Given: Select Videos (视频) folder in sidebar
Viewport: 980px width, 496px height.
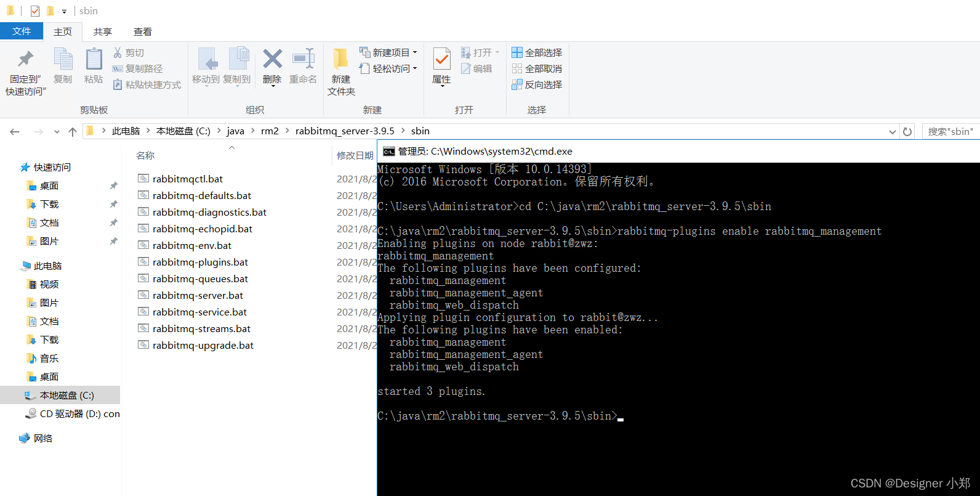Looking at the screenshot, I should (49, 285).
